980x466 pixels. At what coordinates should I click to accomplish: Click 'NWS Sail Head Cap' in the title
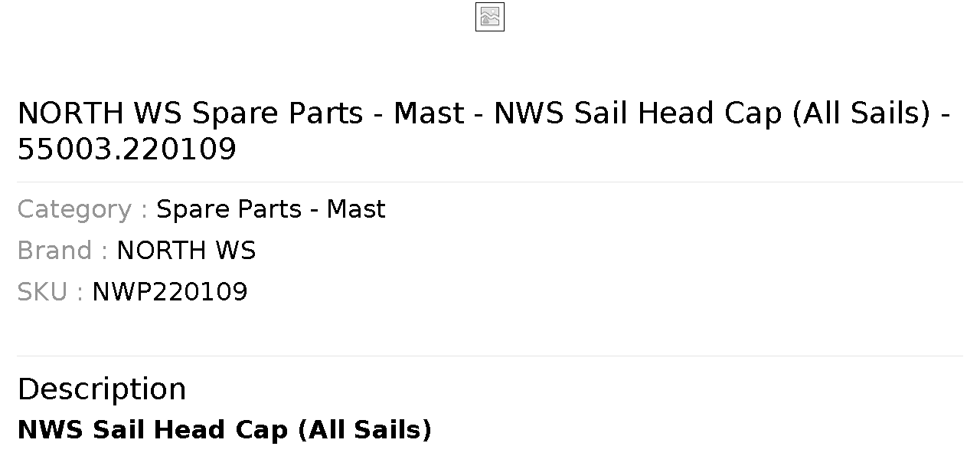(639, 113)
